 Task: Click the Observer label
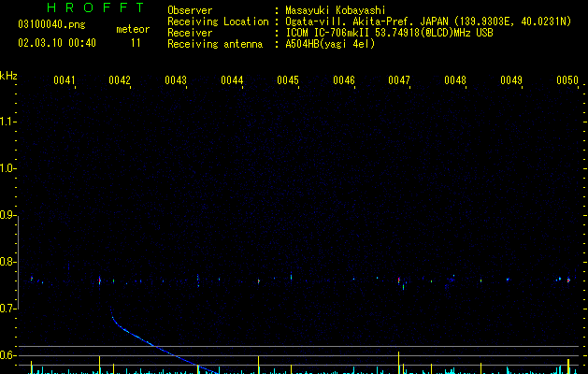[x=190, y=10]
